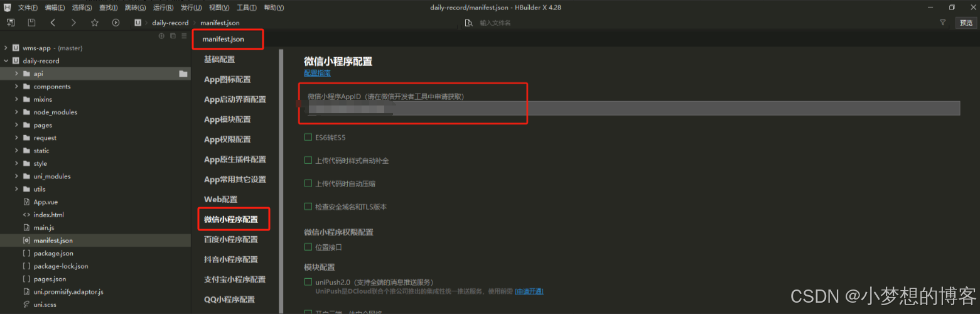
Task: Toggle 上传代码时自动压缩 checkbox
Action: pyautogui.click(x=308, y=183)
